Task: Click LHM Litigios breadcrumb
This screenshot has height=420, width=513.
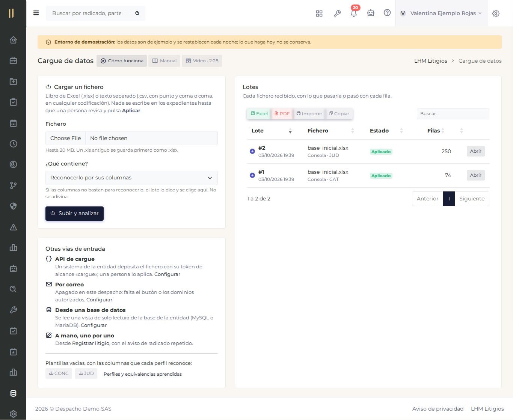Action: [x=431, y=61]
